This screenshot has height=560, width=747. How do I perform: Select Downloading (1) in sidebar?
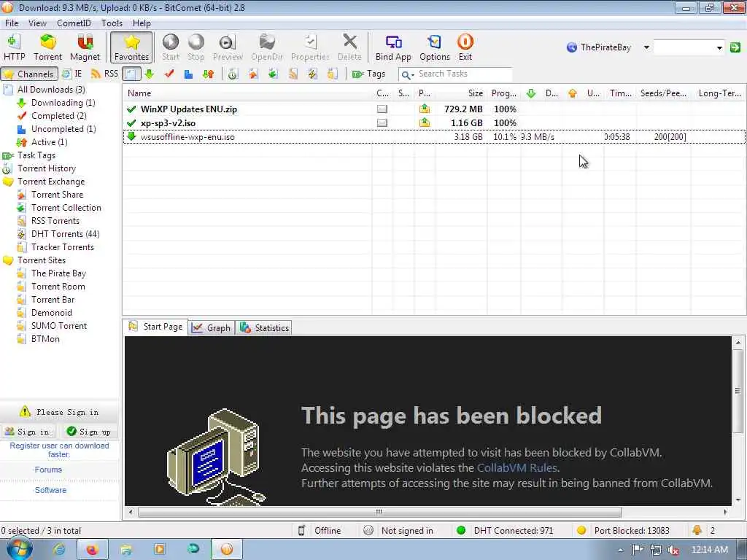pos(63,103)
